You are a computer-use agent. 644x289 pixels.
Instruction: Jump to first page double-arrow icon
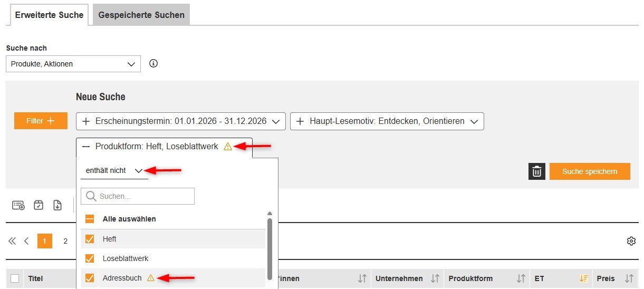pos(12,241)
